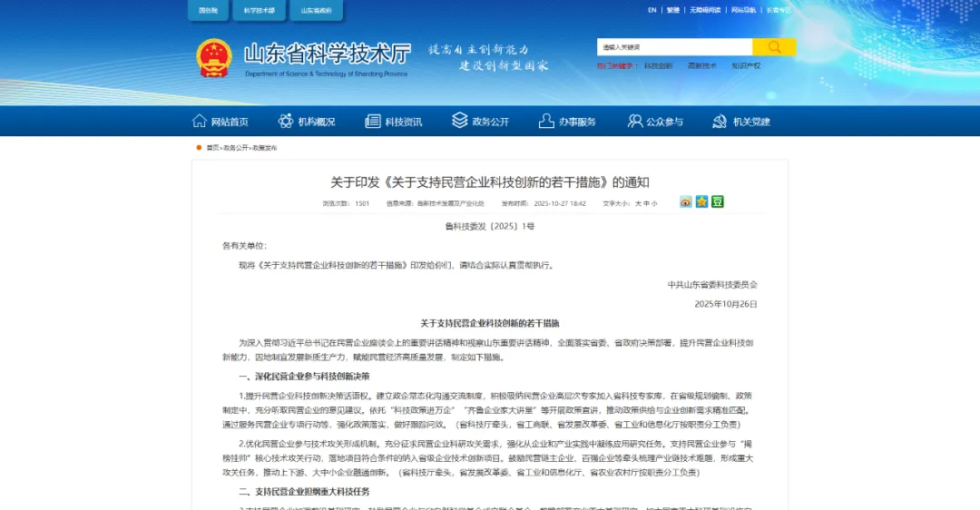Click the greeting 各有关单位:
980x510 pixels.
pos(244,246)
